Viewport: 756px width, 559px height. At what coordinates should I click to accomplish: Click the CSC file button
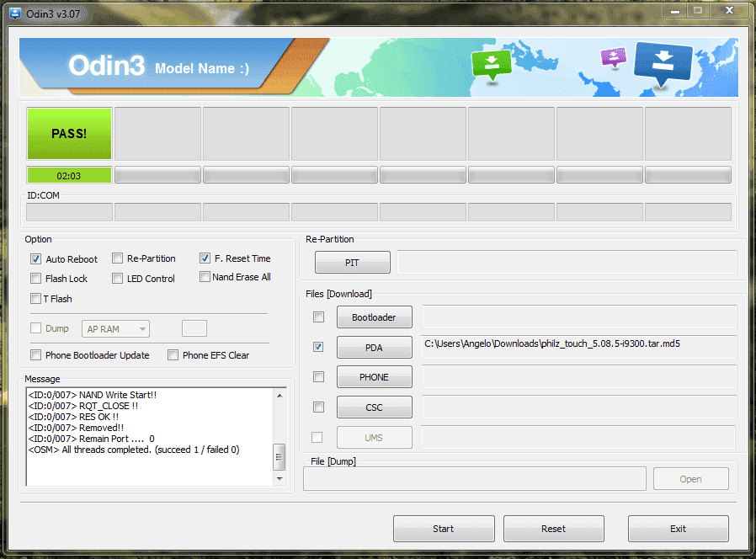click(374, 407)
